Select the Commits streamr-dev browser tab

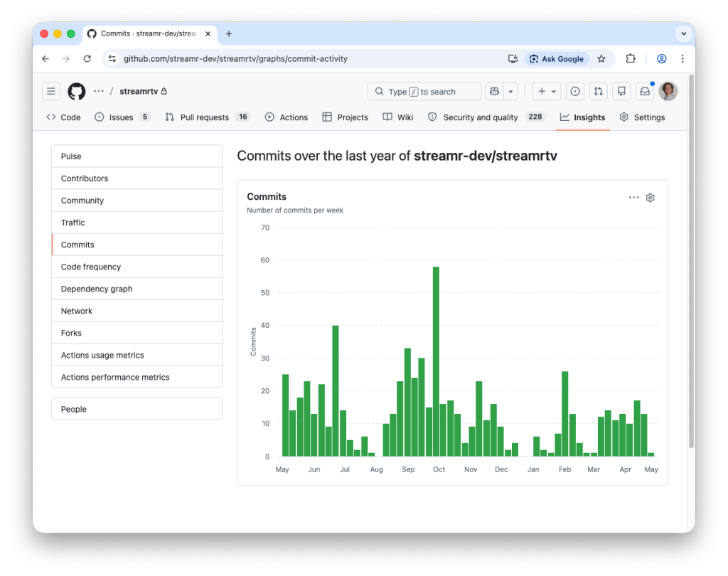coord(150,33)
